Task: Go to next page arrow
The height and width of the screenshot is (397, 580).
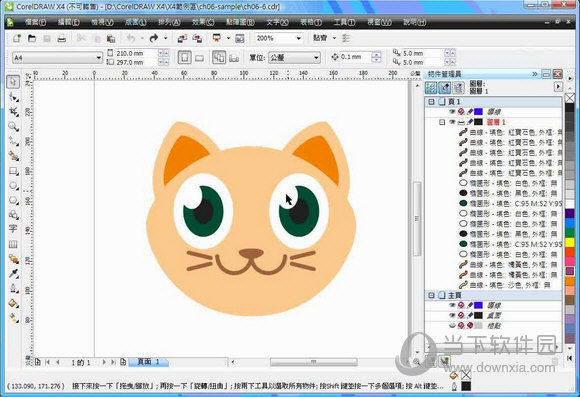Action: coord(104,362)
